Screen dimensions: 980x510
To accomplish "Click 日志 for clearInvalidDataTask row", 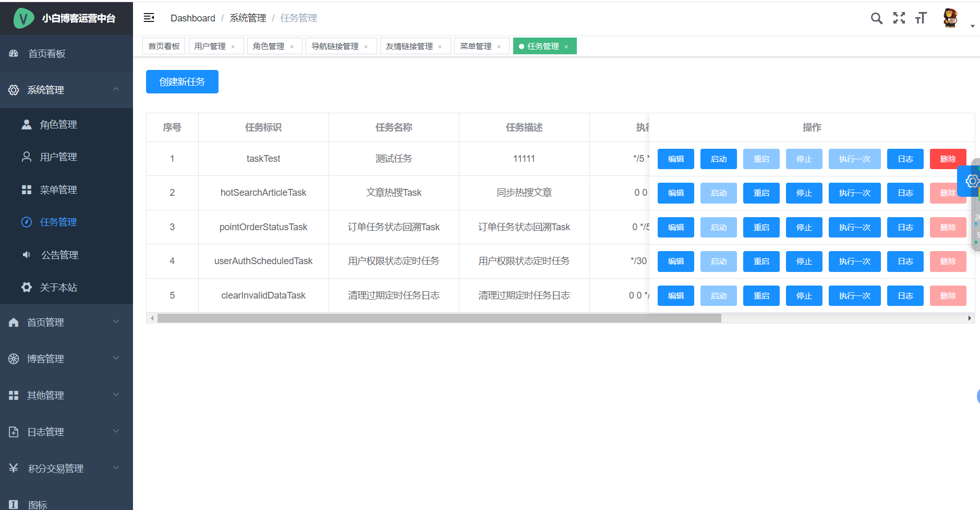I will (905, 295).
